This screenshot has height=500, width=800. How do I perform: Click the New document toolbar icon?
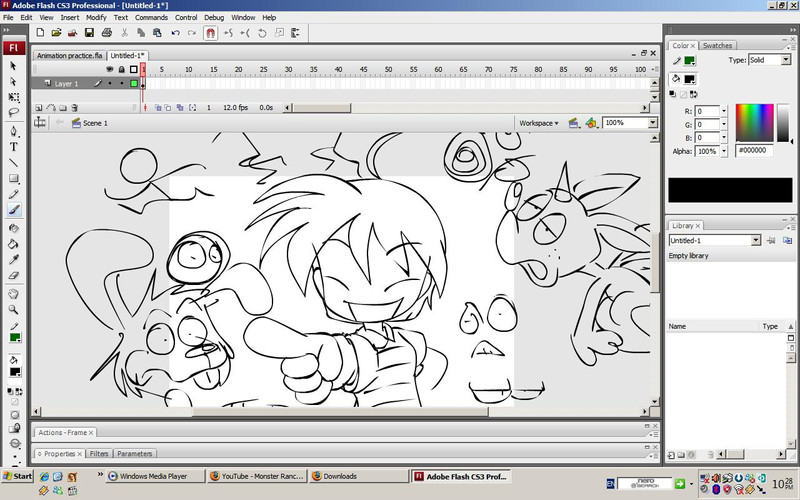pyautogui.click(x=40, y=33)
